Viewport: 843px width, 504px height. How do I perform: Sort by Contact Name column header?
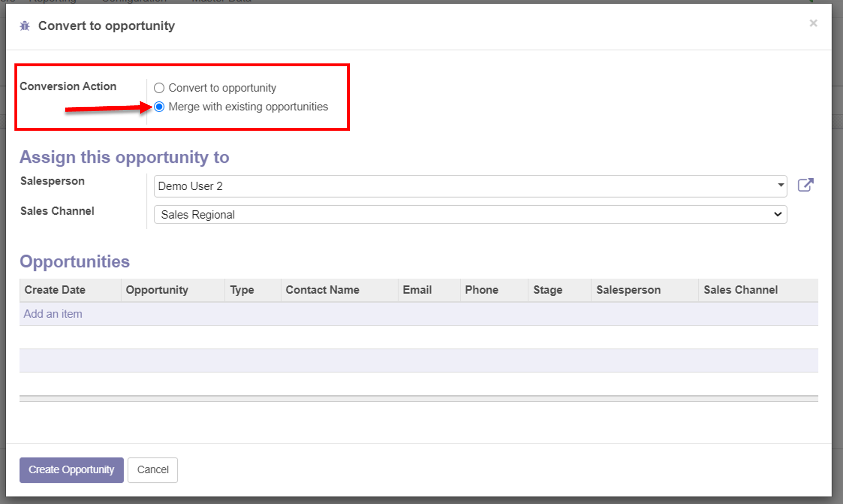(339, 290)
